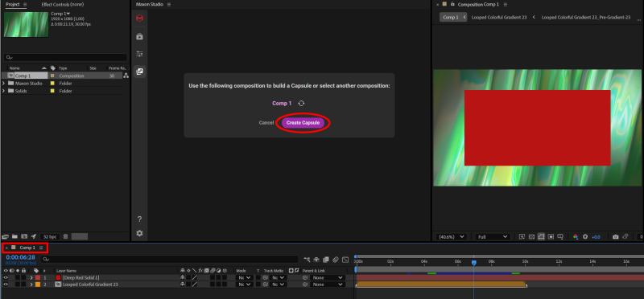Switch to the Project panel tab
The height and width of the screenshot is (299, 644).
[x=12, y=4]
